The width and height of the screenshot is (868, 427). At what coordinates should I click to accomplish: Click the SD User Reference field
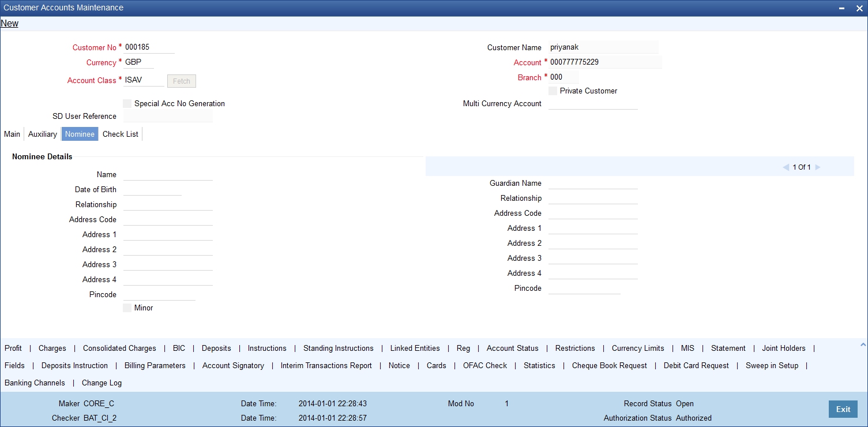pyautogui.click(x=168, y=116)
